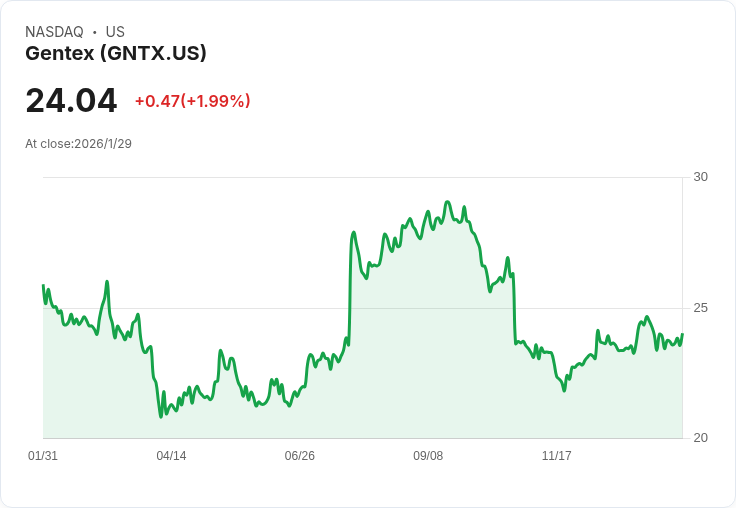
Task: Select the 06/26 date on the x-axis
Action: point(300,456)
